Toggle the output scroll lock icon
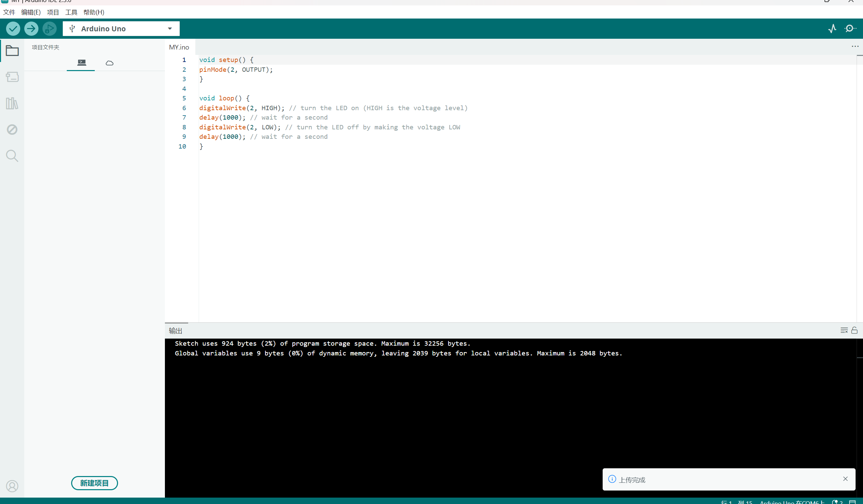 (855, 330)
